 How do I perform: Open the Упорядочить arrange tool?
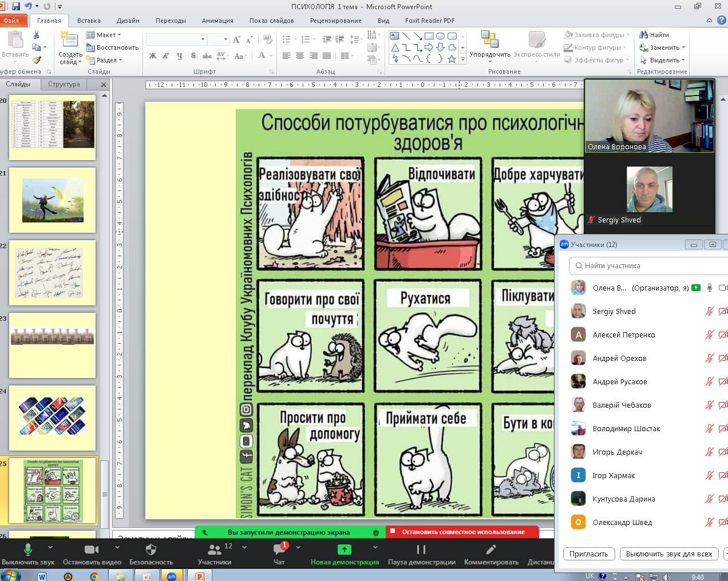pos(489,45)
